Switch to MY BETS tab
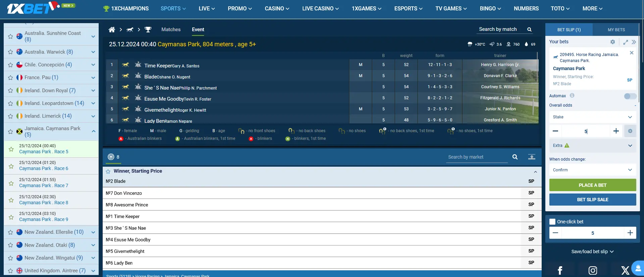The width and height of the screenshot is (644, 277). pos(616,30)
